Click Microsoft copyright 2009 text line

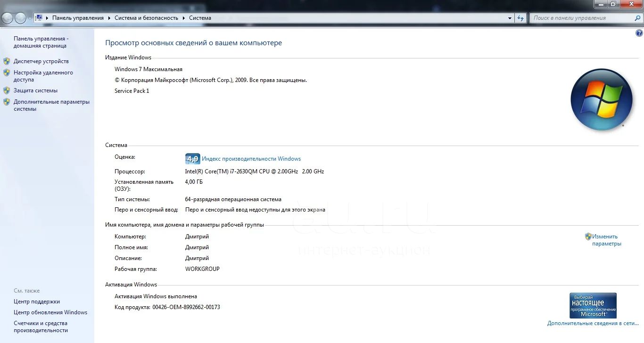(211, 80)
